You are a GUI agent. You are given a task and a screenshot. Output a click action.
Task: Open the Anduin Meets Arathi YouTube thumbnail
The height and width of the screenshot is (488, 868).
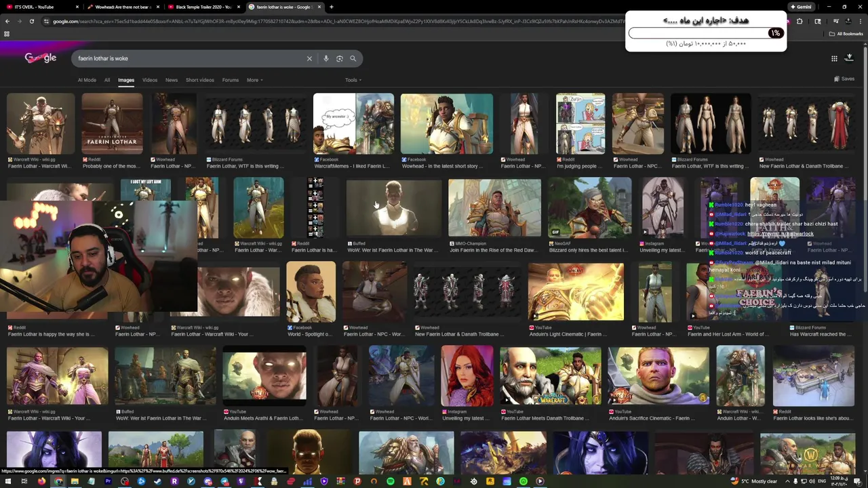point(264,376)
